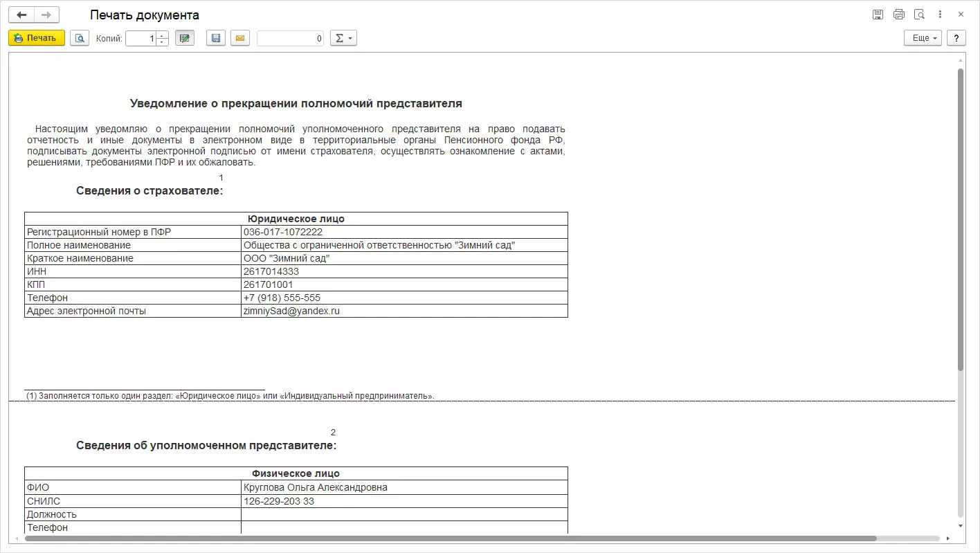Go back with the left arrow
980x553 pixels.
21,15
